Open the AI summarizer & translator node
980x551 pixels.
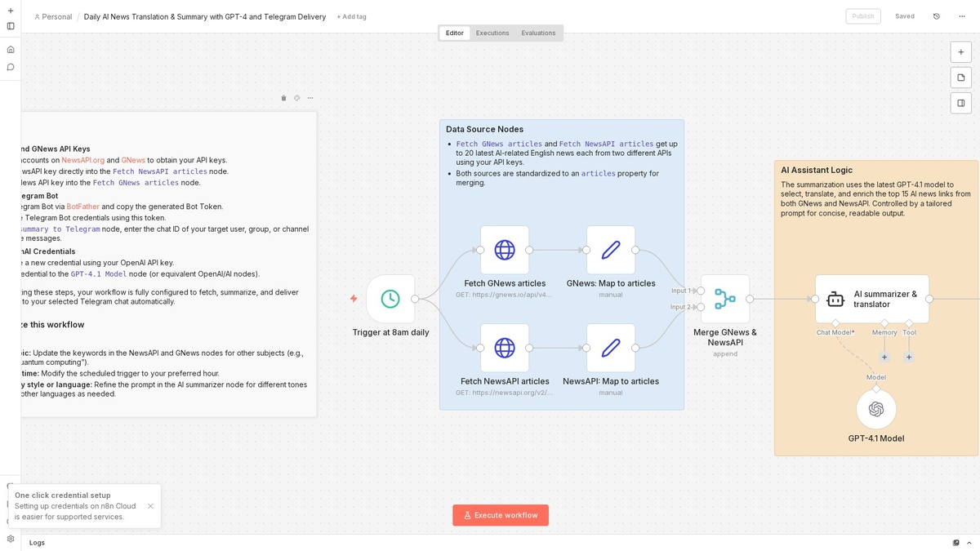pyautogui.click(x=872, y=299)
